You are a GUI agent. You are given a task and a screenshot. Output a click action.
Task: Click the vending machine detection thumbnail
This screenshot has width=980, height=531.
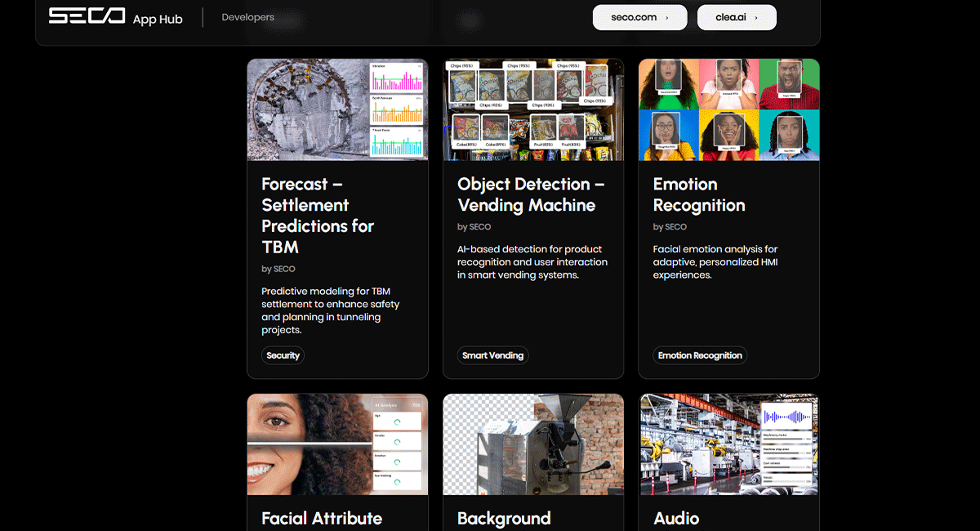tap(533, 109)
